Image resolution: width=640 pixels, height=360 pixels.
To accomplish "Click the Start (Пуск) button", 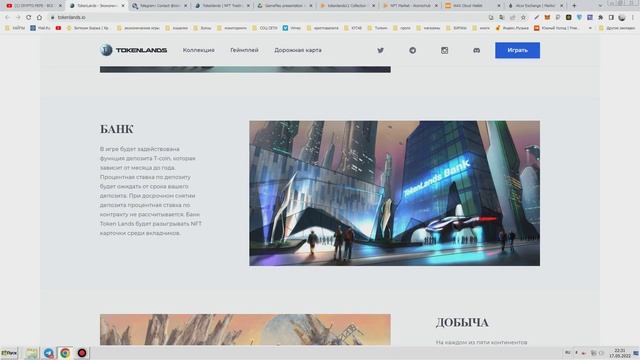I will click(x=9, y=353).
